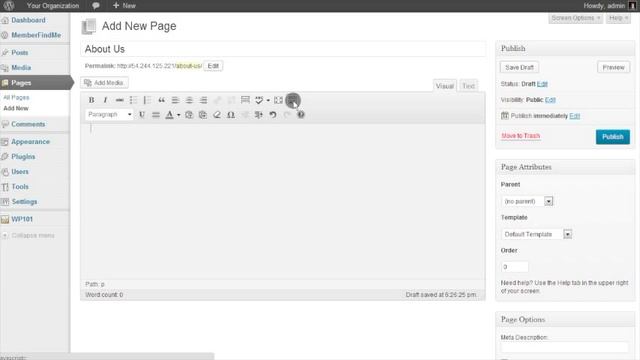Select the text color button

[x=169, y=115]
